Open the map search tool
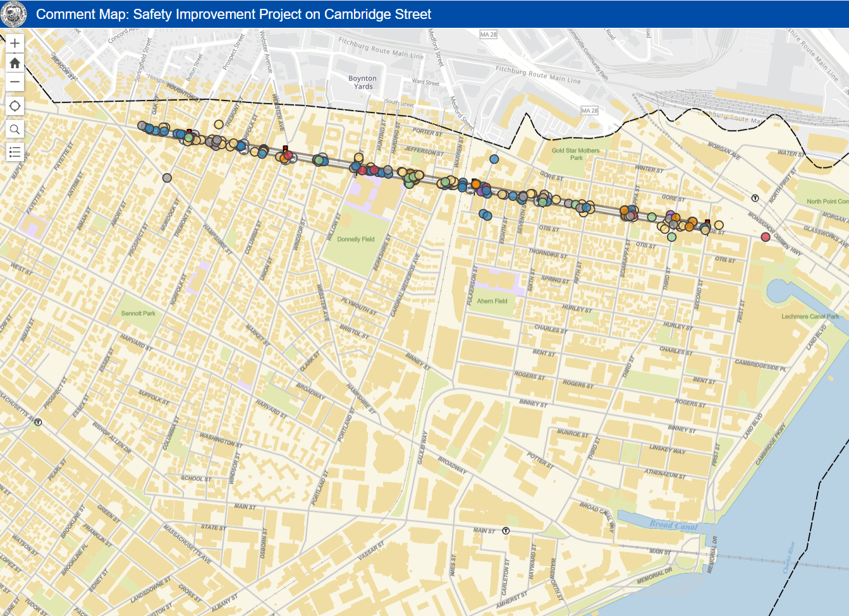Viewport: 849px width, 616px height. (15, 130)
